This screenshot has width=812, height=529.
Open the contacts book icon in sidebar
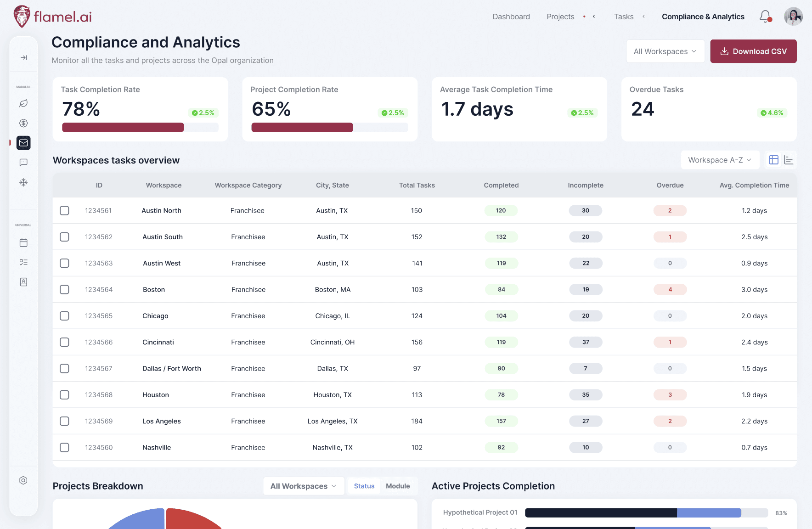tap(23, 282)
